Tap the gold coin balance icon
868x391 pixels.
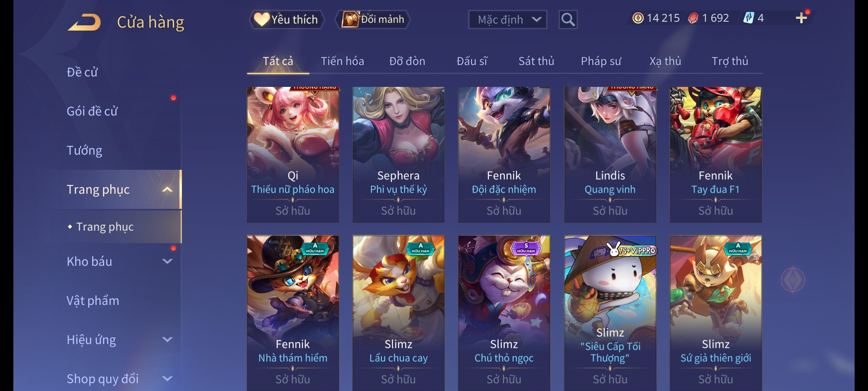tap(638, 18)
